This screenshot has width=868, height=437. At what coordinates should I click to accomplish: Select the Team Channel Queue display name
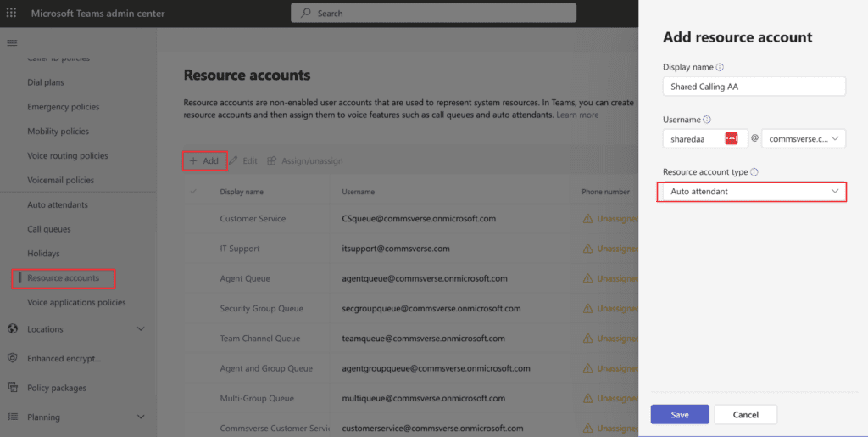[x=259, y=339]
